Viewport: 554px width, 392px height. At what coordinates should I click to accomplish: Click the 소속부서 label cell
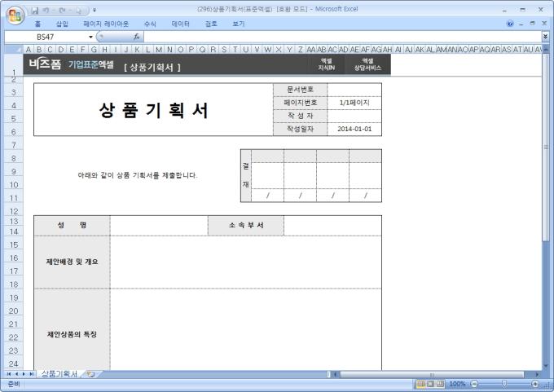pyautogui.click(x=245, y=226)
